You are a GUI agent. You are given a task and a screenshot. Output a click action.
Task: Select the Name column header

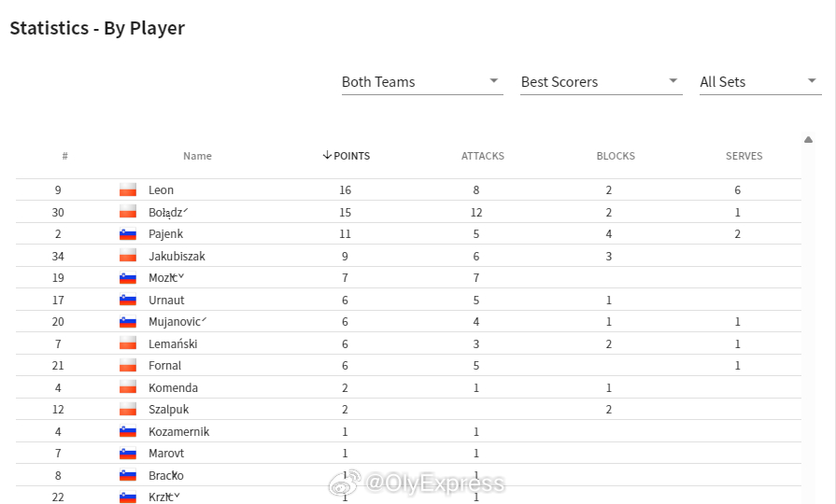[197, 156]
